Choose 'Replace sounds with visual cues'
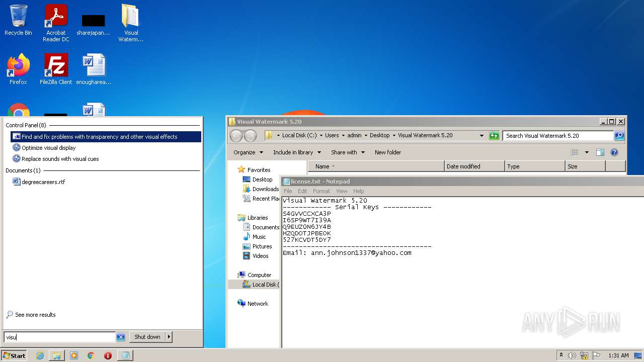The width and height of the screenshot is (644, 362). coord(60,159)
